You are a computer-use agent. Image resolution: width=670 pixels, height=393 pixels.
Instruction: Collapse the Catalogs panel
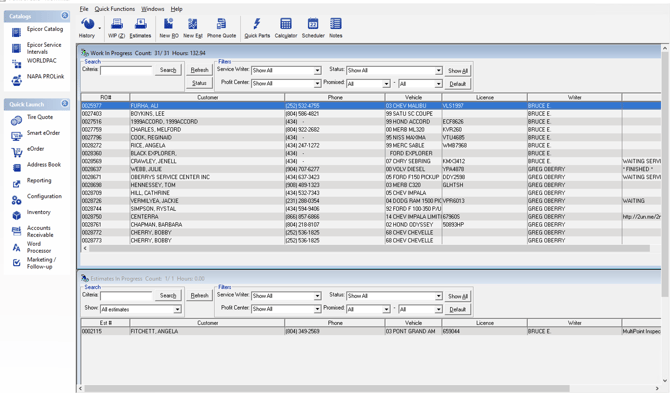65,16
